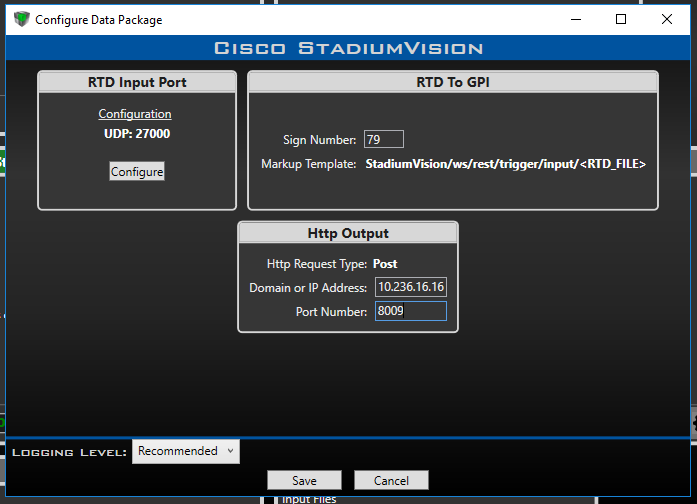This screenshot has height=504, width=697.
Task: Click the Http Request Type label
Action: tap(316, 264)
